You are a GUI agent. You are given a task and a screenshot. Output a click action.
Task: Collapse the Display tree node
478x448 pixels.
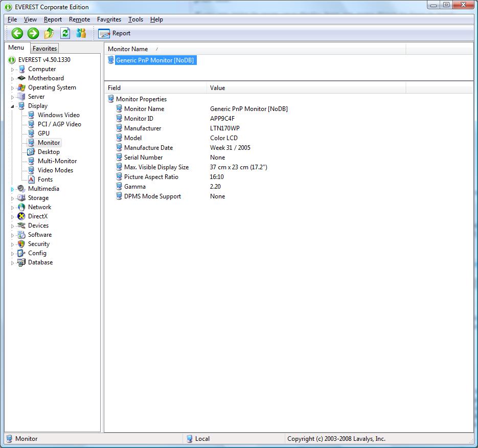(x=12, y=106)
